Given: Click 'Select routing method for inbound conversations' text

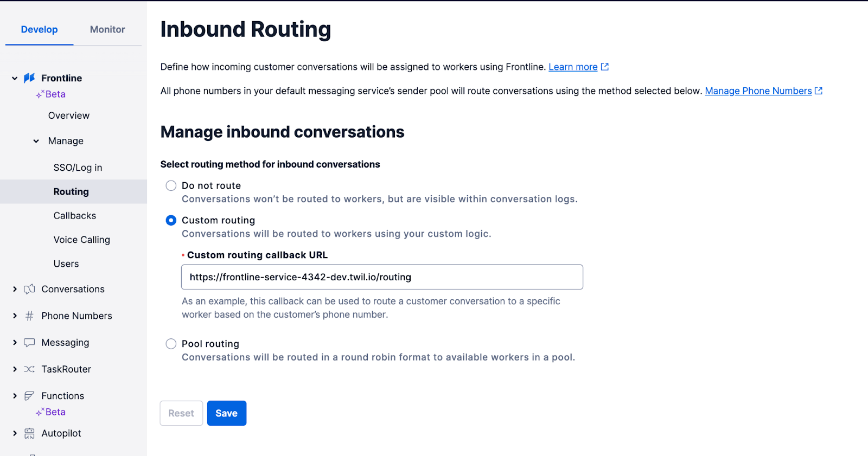Looking at the screenshot, I should pyautogui.click(x=270, y=164).
